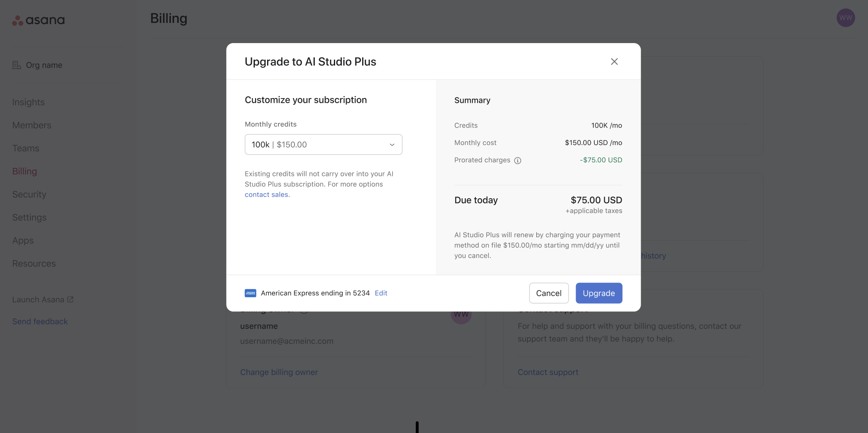This screenshot has width=868, height=433.
Task: Edit the payment method ending in 5234
Action: 381,293
